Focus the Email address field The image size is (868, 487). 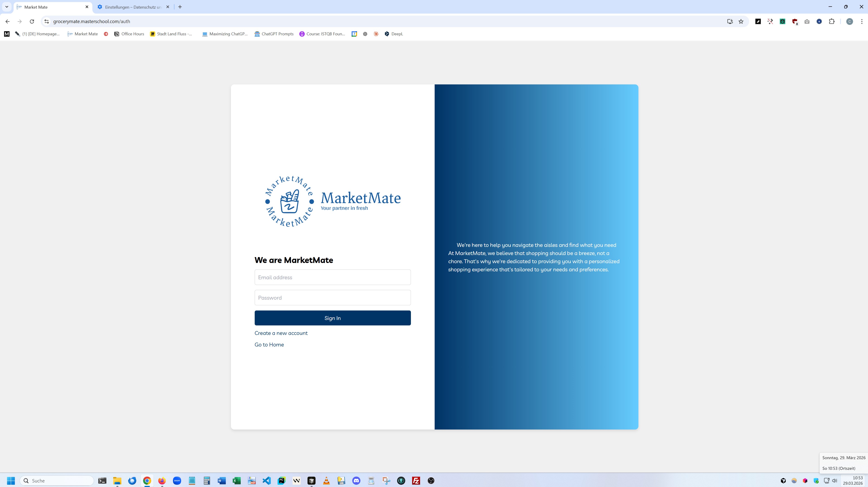tap(332, 277)
